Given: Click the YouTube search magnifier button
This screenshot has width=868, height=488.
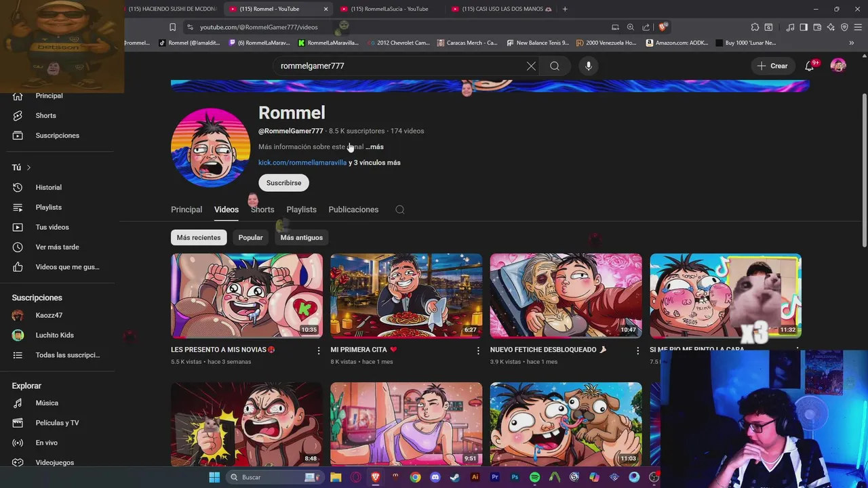Looking at the screenshot, I should coord(555,66).
